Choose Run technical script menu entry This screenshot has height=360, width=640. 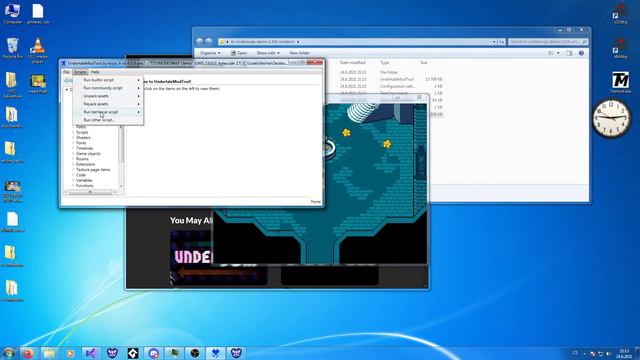pyautogui.click(x=108, y=112)
